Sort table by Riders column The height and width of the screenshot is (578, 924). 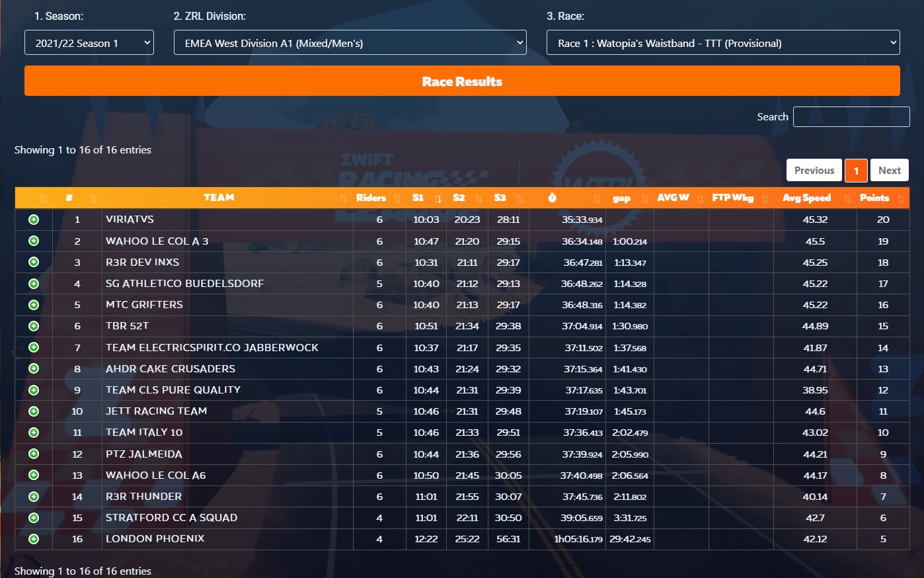click(x=379, y=198)
